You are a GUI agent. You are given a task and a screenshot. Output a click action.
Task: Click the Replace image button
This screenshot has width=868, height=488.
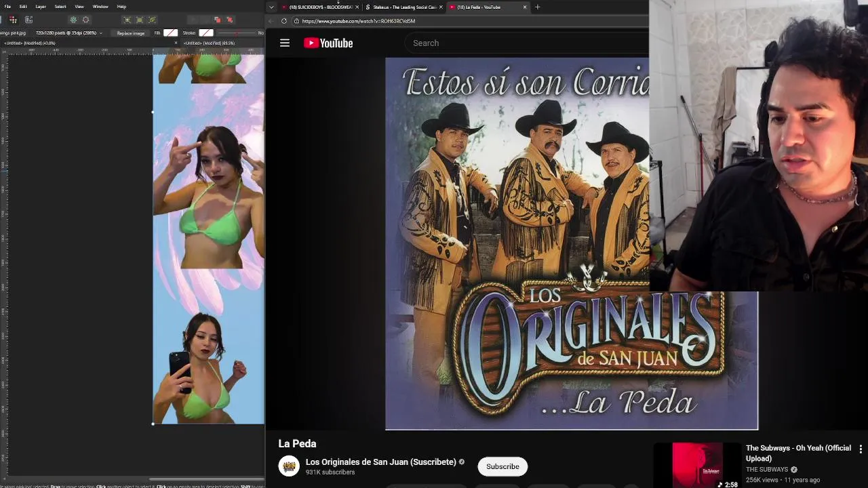(x=130, y=33)
